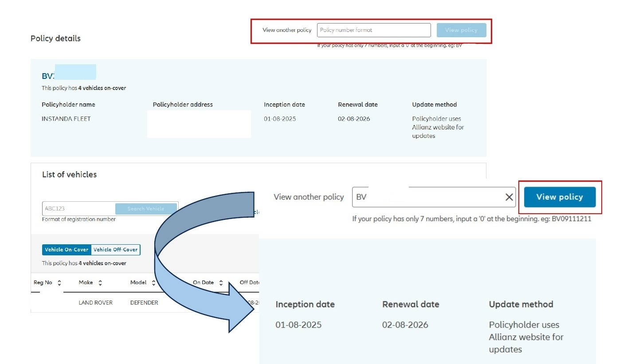The width and height of the screenshot is (627, 364).
Task: Click the Policyholder address label
Action: 183,105
